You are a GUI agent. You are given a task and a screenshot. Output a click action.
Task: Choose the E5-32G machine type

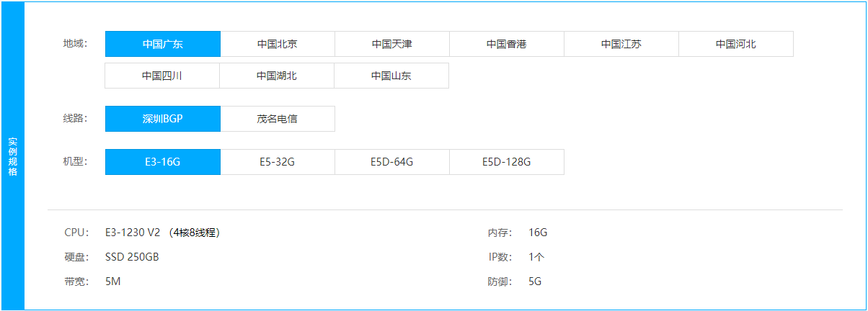[278, 162]
